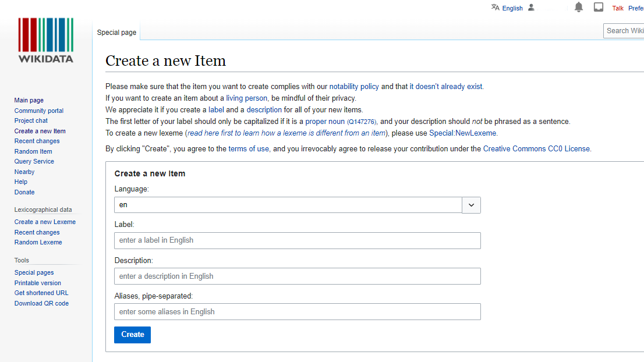Click the Wikidata logo
The image size is (644, 362).
tap(45, 40)
